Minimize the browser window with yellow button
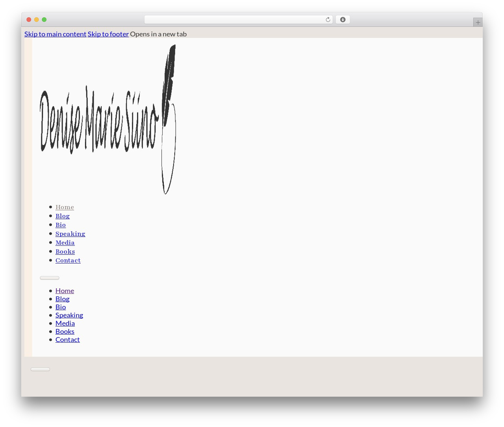The image size is (504, 427). tap(37, 20)
